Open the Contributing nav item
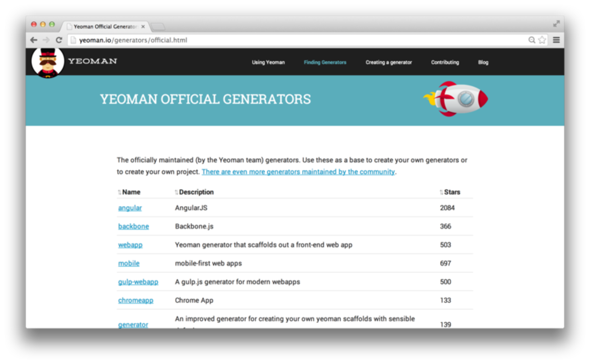The image size is (590, 364). [x=445, y=63]
